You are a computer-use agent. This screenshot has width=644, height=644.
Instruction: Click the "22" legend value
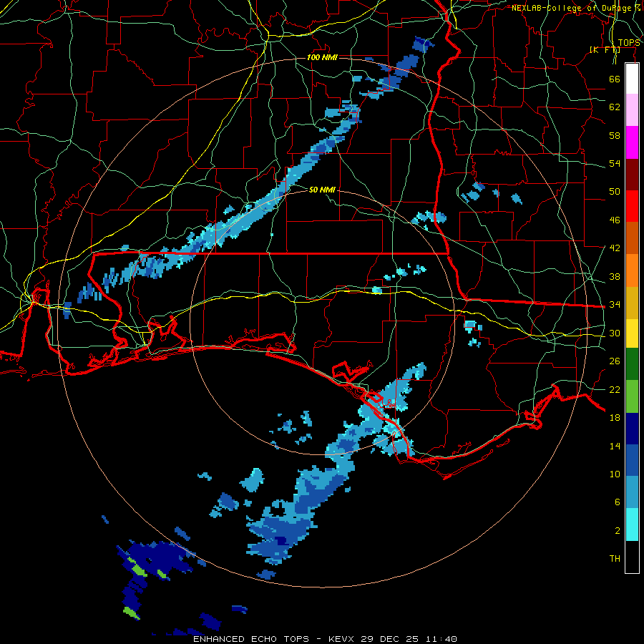615,389
